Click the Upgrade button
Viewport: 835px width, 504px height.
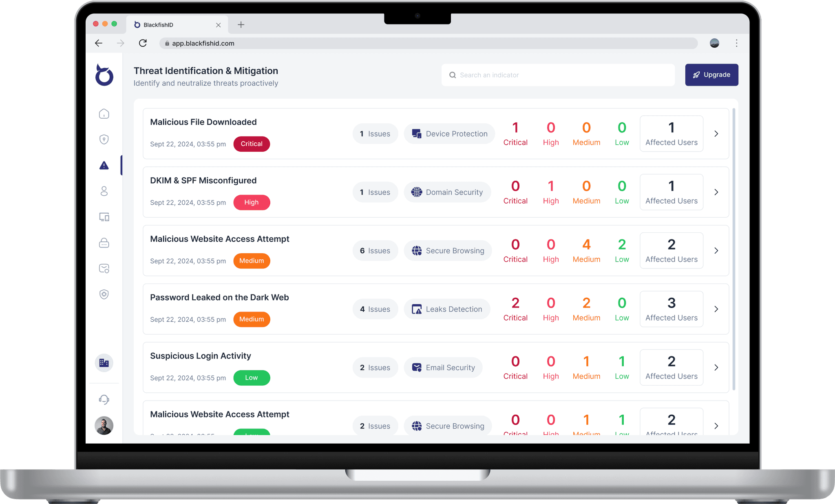coord(711,75)
